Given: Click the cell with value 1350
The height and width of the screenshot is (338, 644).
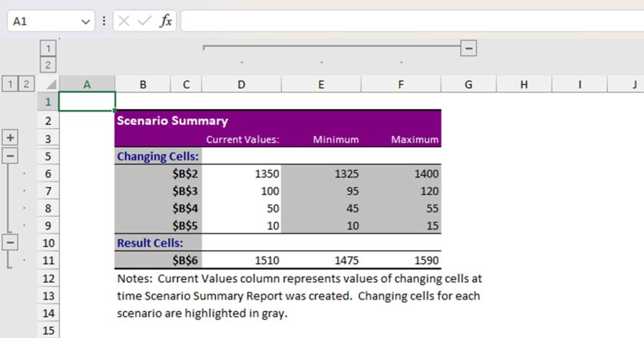Looking at the screenshot, I should 241,173.
